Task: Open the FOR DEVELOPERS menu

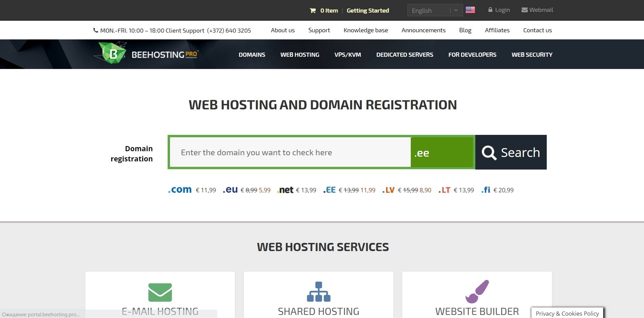Action: [x=472, y=55]
